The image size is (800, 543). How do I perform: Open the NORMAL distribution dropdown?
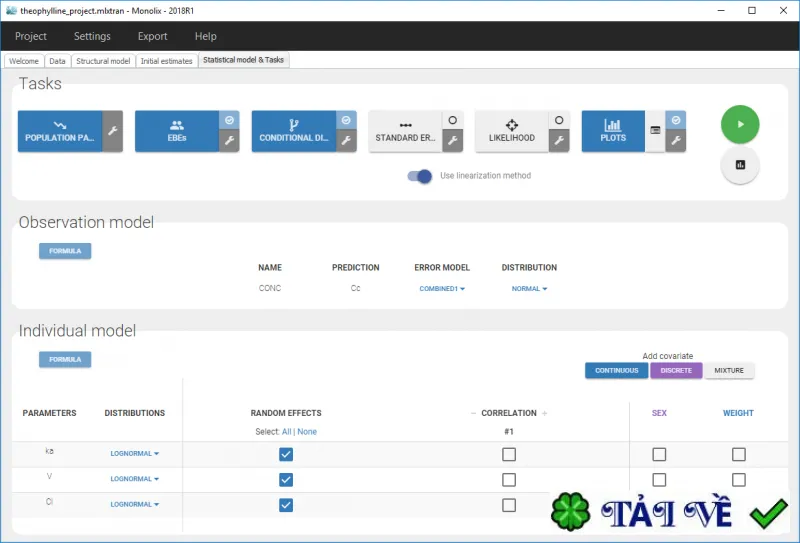click(x=529, y=289)
